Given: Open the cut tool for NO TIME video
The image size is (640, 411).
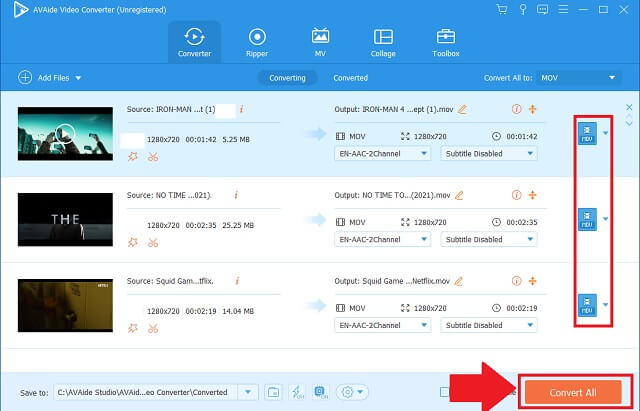Looking at the screenshot, I should (x=153, y=243).
